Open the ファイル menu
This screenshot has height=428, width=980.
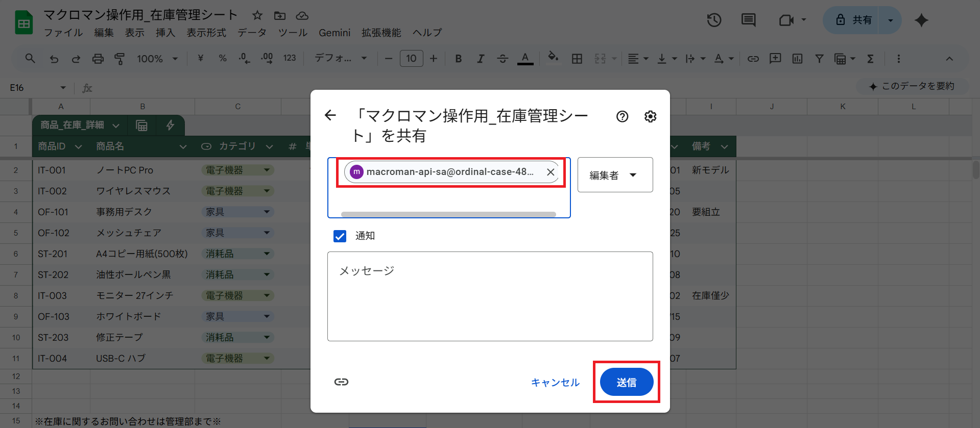(x=63, y=33)
